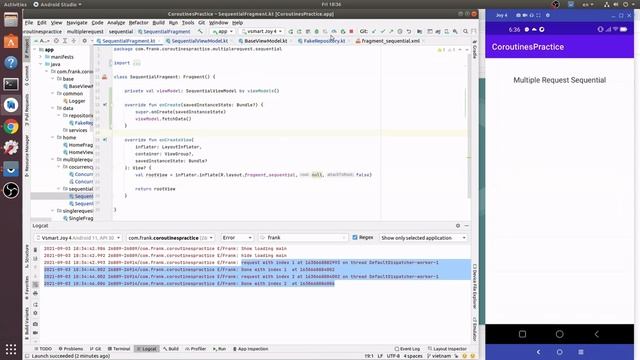Click the Logcat screen capture camera icon

36,324
